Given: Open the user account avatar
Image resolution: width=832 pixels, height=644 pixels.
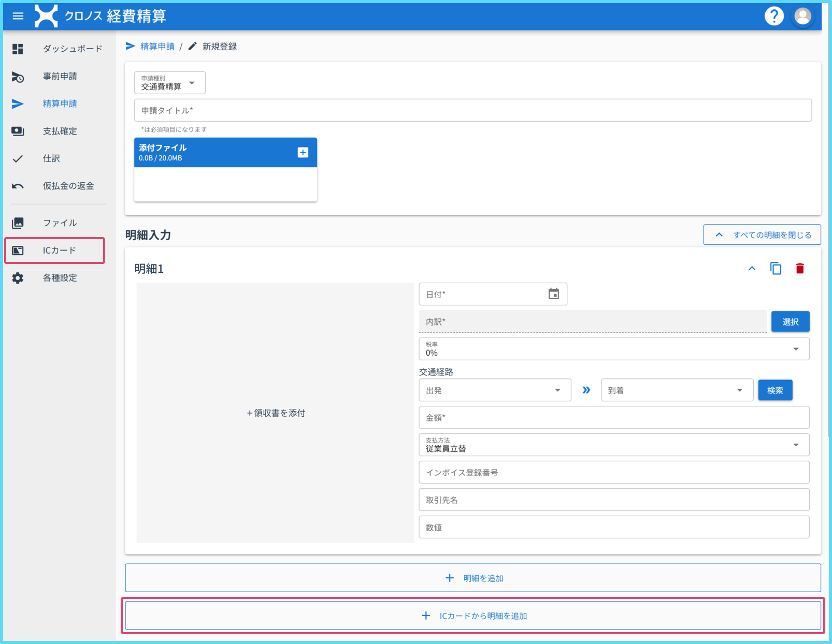Looking at the screenshot, I should 802,16.
